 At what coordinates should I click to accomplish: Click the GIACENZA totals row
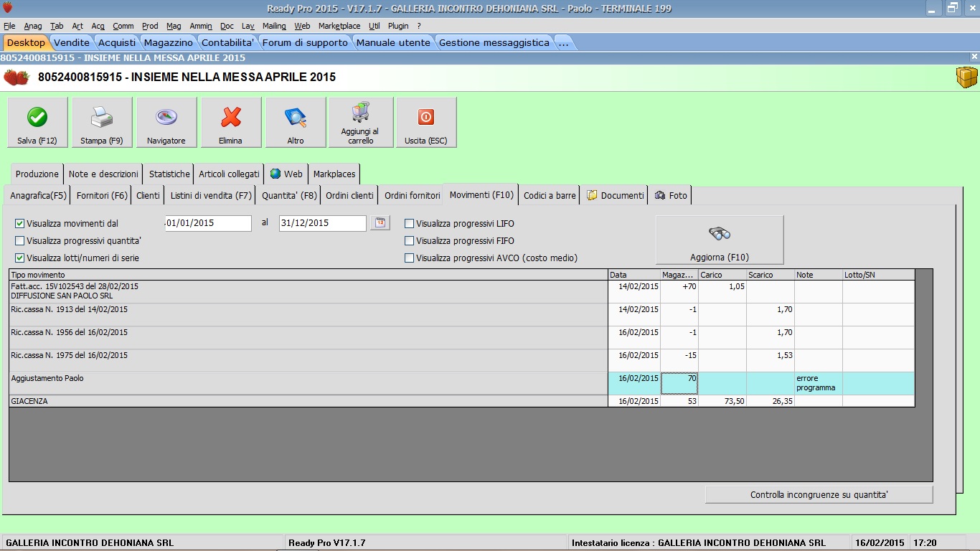462,401
